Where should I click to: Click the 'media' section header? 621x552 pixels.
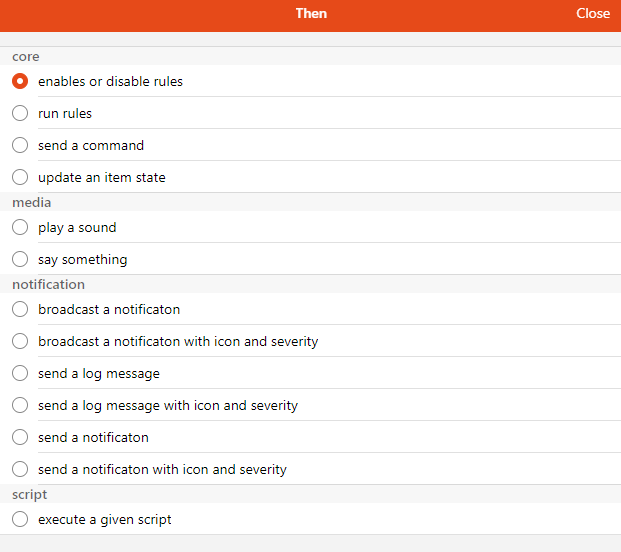pos(32,203)
